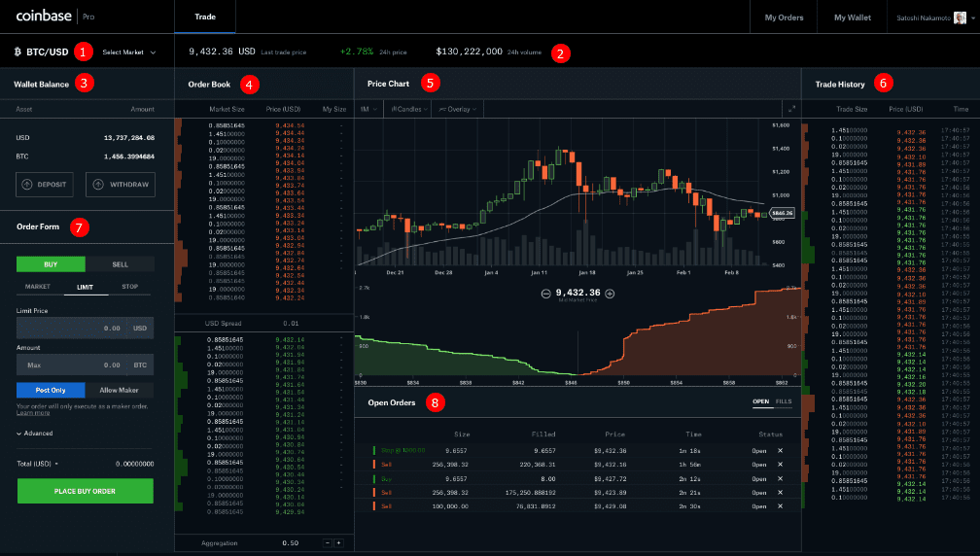Show the Fills tab in Open Orders
The width and height of the screenshot is (980, 556).
pos(784,401)
